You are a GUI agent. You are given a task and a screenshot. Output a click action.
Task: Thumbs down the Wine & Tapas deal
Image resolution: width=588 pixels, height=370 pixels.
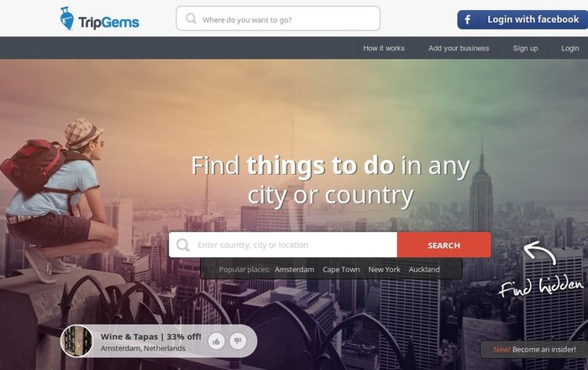(238, 341)
